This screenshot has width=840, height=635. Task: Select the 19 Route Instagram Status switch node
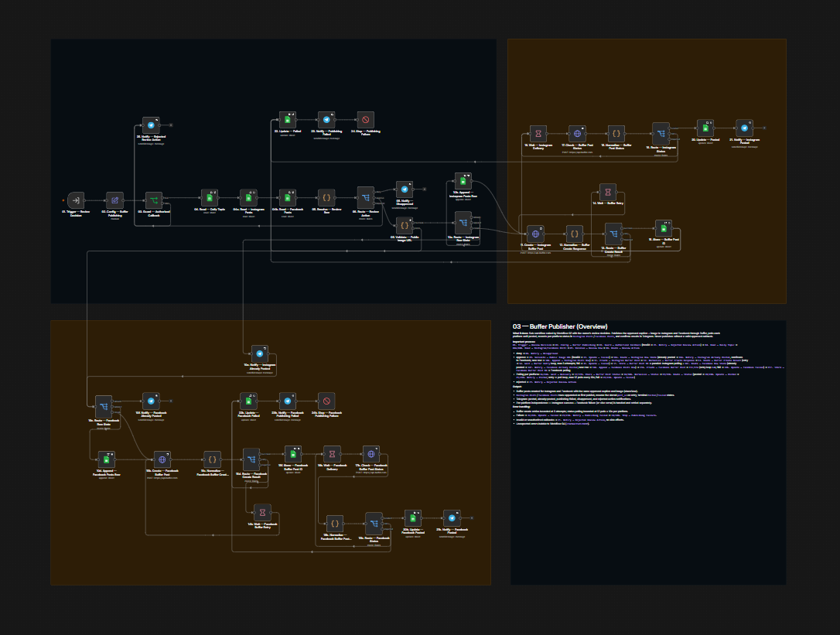(x=661, y=134)
